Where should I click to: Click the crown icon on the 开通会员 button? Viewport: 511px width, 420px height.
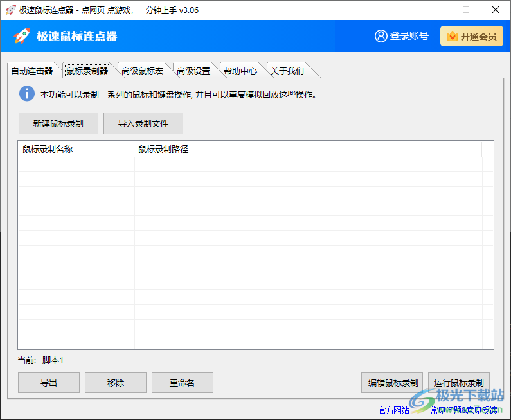click(x=453, y=36)
